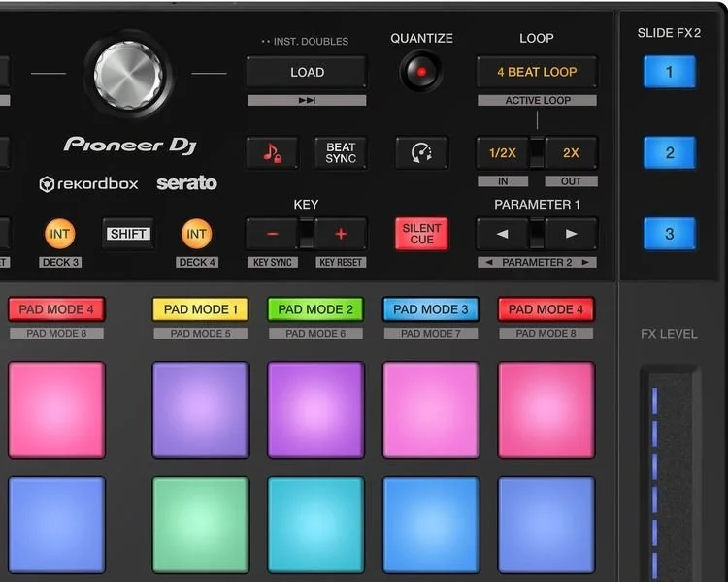Image resolution: width=728 pixels, height=582 pixels.
Task: Toggle the Deck 4 INT button
Action: pyautogui.click(x=196, y=234)
